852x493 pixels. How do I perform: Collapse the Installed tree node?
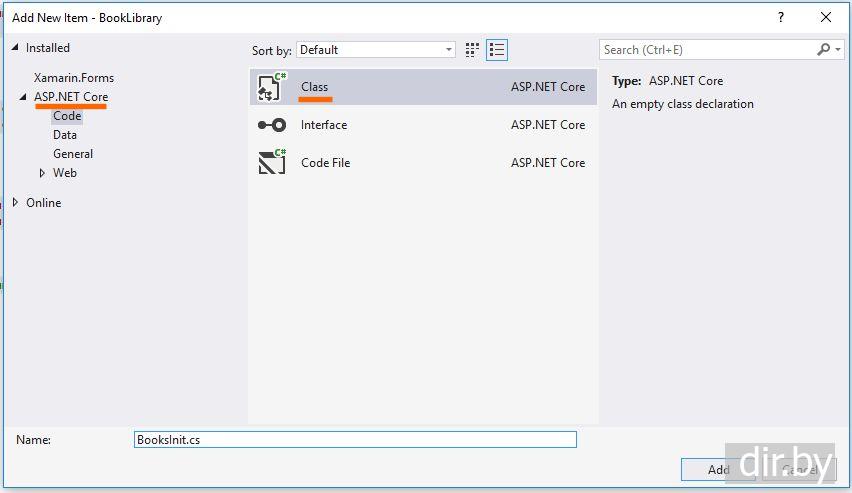15,47
